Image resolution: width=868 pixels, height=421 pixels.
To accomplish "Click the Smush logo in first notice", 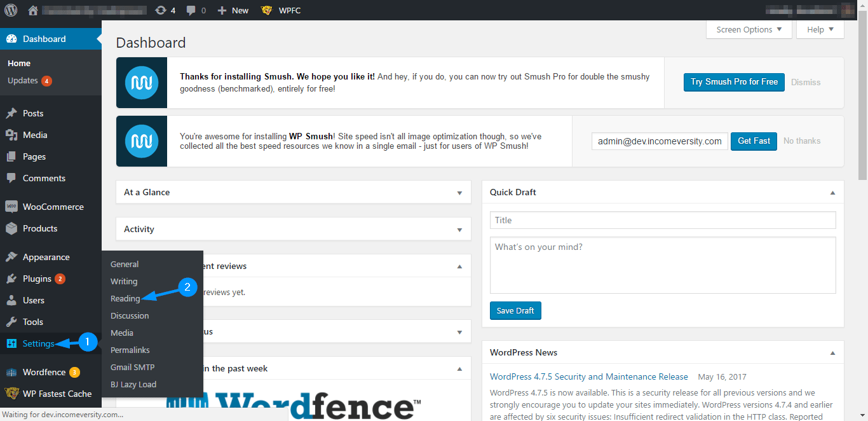I will pos(142,83).
